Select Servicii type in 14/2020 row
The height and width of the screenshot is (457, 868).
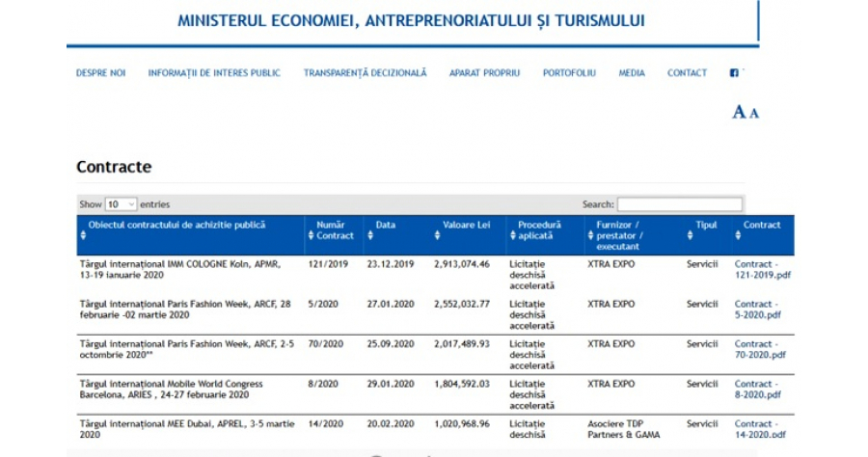(x=702, y=424)
